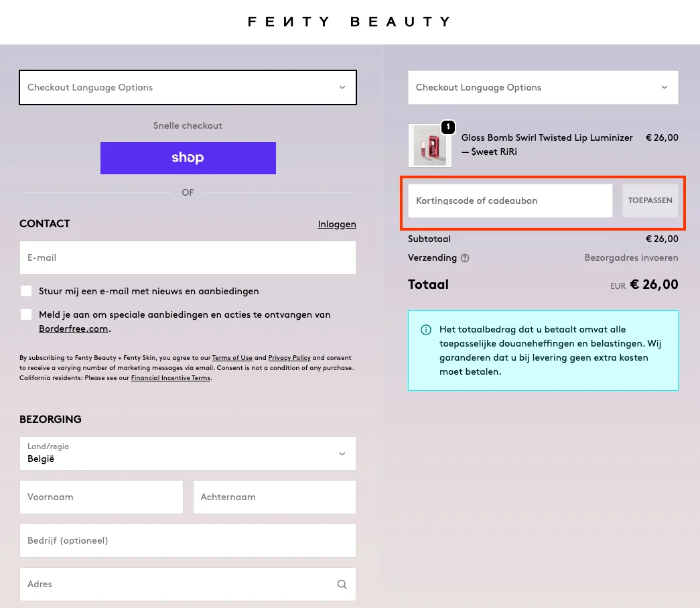Viewport: 700px width, 608px height.
Task: Click the E-mail input field
Action: [188, 258]
